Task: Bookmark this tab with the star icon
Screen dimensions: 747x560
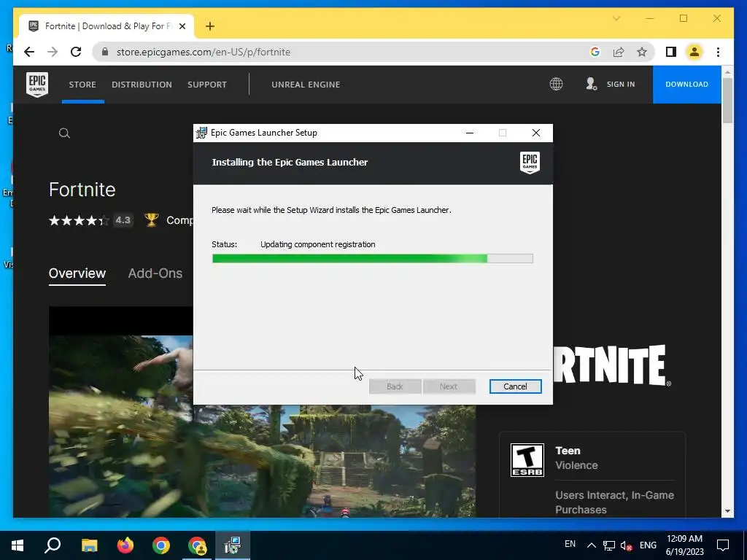Action: (x=642, y=52)
